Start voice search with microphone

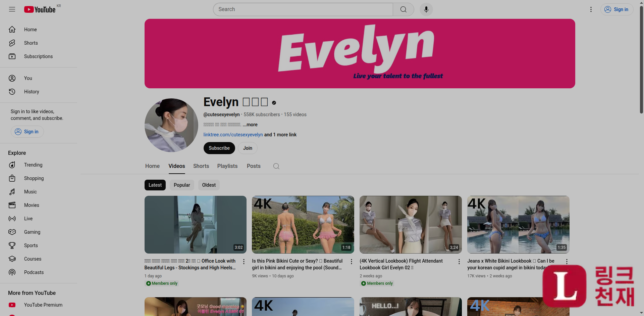426,9
